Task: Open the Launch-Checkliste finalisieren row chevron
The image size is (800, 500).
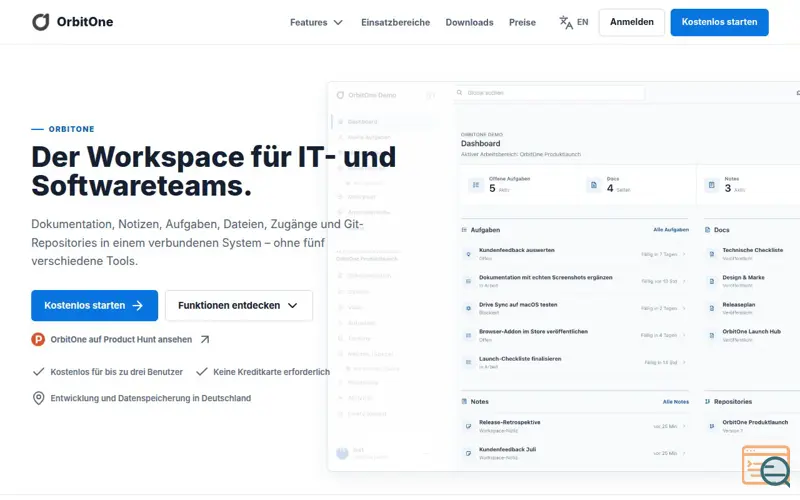Action: (x=684, y=362)
